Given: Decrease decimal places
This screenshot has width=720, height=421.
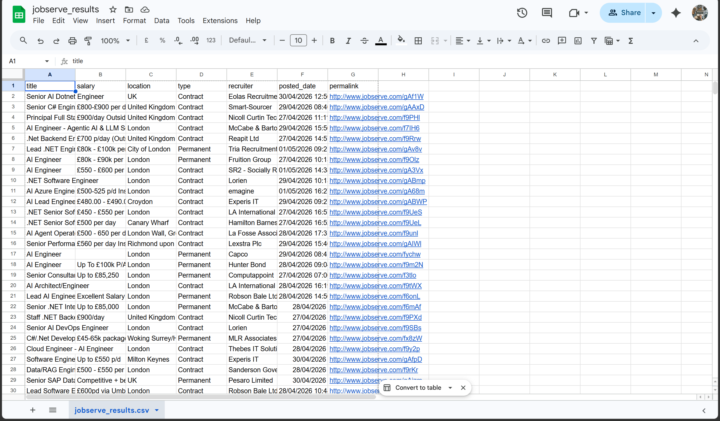Looking at the screenshot, I should point(178,41).
